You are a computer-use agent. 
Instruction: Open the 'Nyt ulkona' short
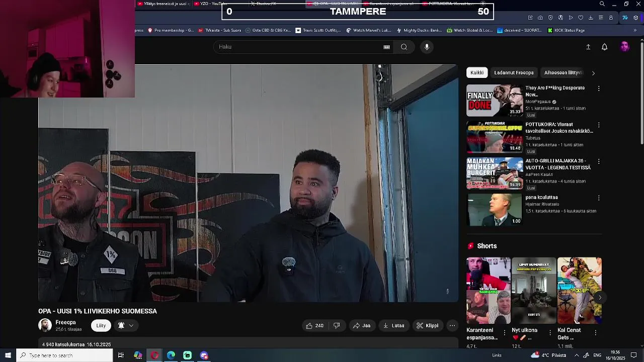pos(534,291)
